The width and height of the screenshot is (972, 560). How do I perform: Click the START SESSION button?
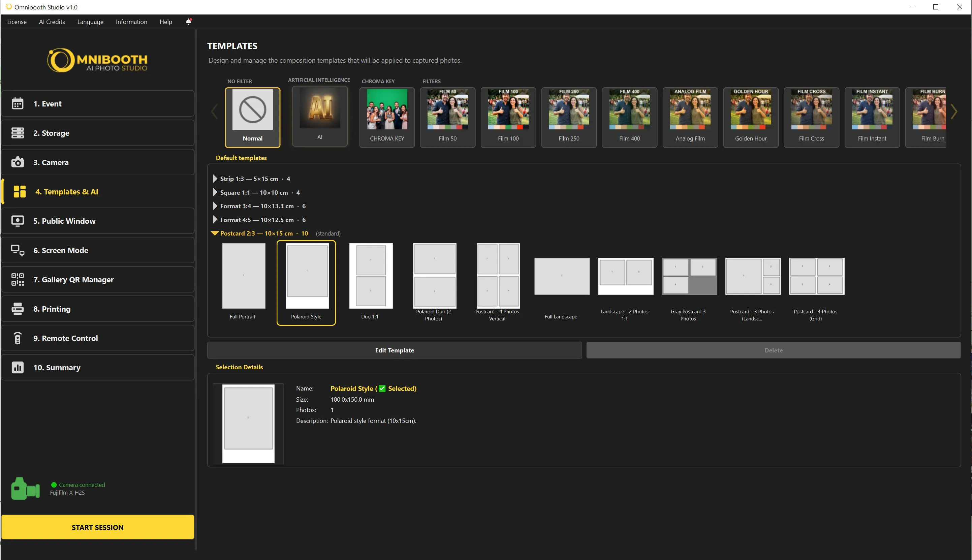pyautogui.click(x=98, y=527)
